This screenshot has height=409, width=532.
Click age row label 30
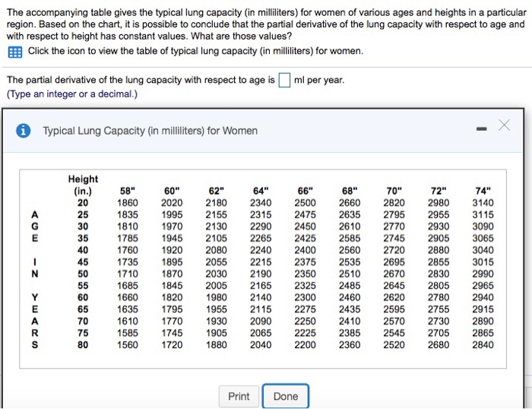click(x=83, y=227)
